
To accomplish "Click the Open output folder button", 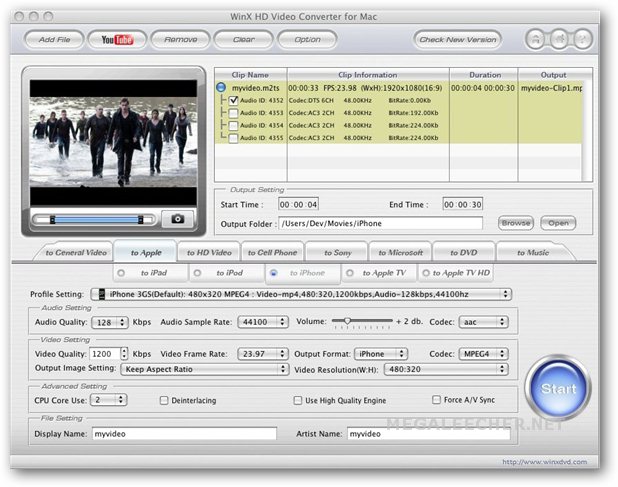I will (x=558, y=223).
